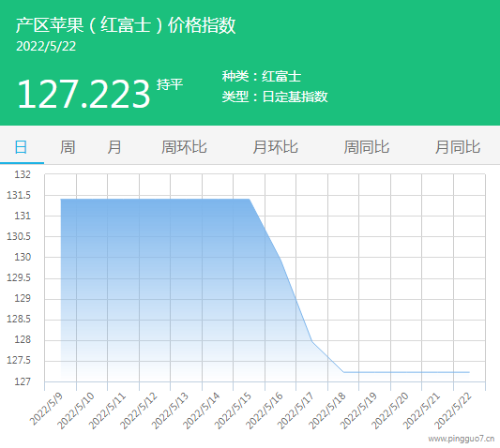The width and height of the screenshot is (500, 448).
Task: Click the 2022/5/22 date under the title
Action: [x=46, y=47]
